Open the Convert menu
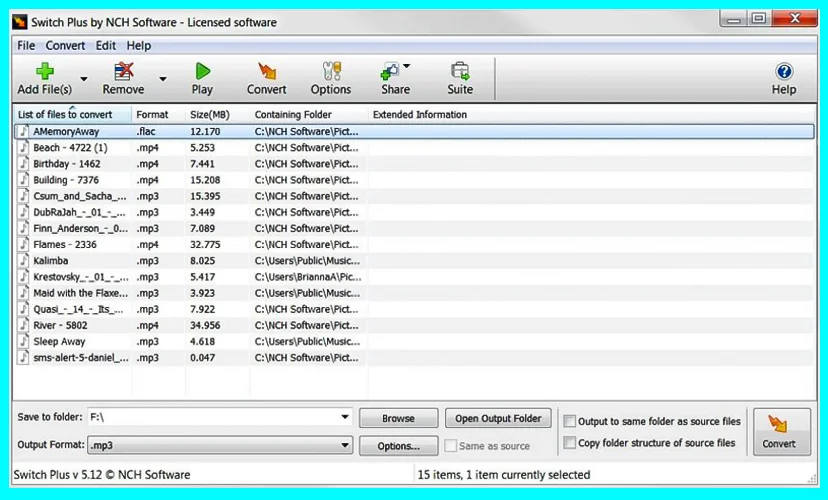828x500 pixels. [x=65, y=45]
